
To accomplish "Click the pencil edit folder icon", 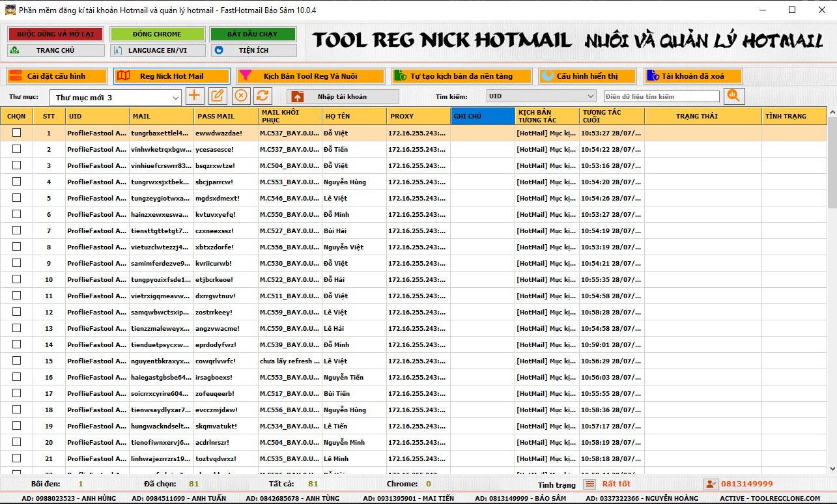I will [x=218, y=96].
